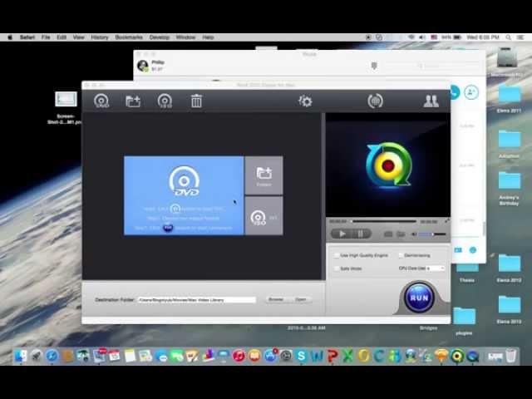This screenshot has width=532, height=399.
Task: Open the Window menu
Action: point(185,37)
